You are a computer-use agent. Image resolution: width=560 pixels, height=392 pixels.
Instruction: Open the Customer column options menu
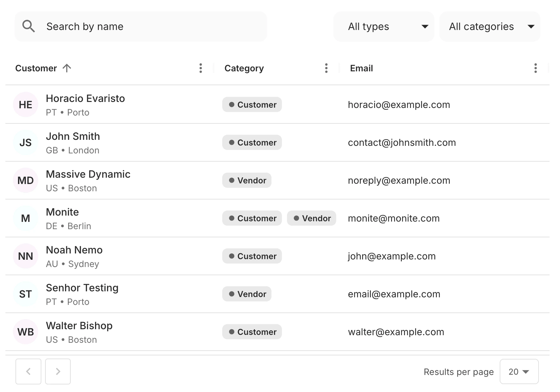point(200,68)
